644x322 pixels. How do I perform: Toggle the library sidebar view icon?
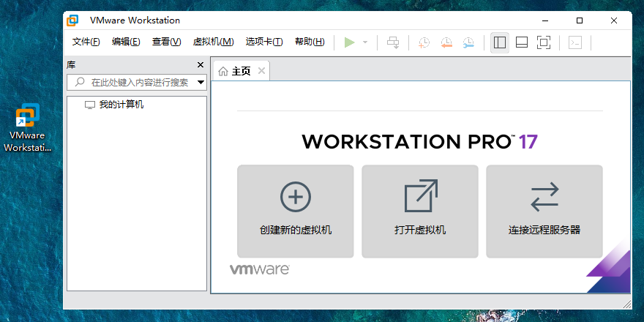pyautogui.click(x=500, y=42)
